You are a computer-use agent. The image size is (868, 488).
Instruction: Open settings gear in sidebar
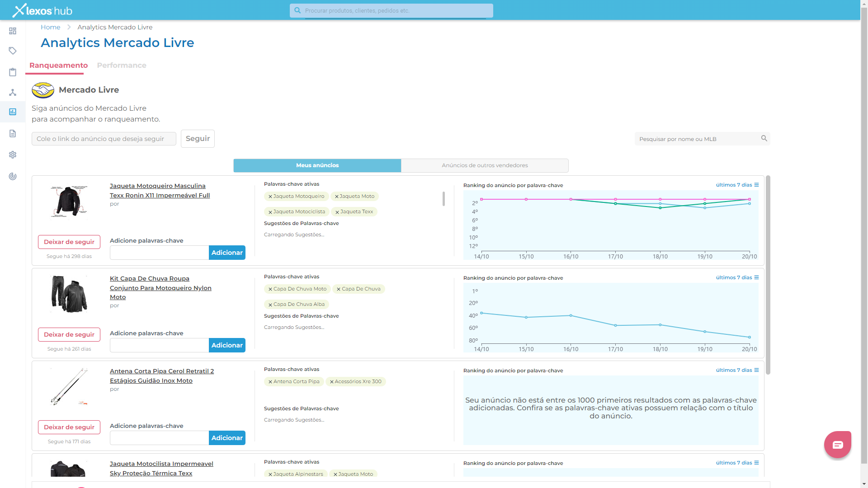coord(13,155)
